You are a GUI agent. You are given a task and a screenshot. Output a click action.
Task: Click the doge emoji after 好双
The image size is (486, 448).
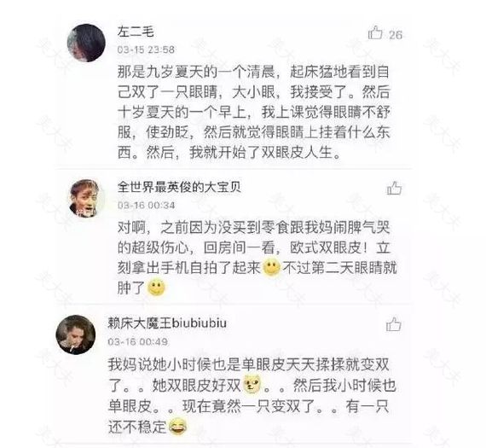252,384
